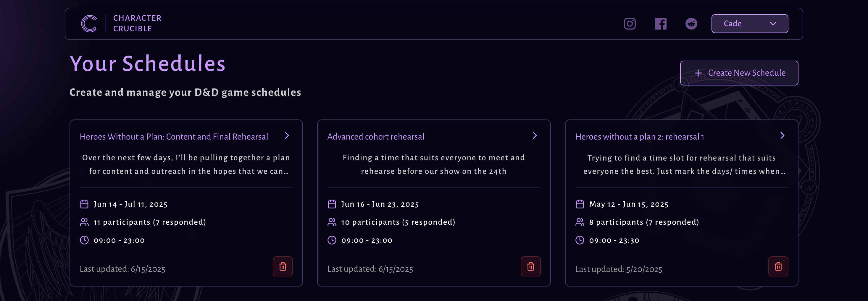
Task: Click the clock icon showing 09:00 - 23:00
Action: coord(84,240)
